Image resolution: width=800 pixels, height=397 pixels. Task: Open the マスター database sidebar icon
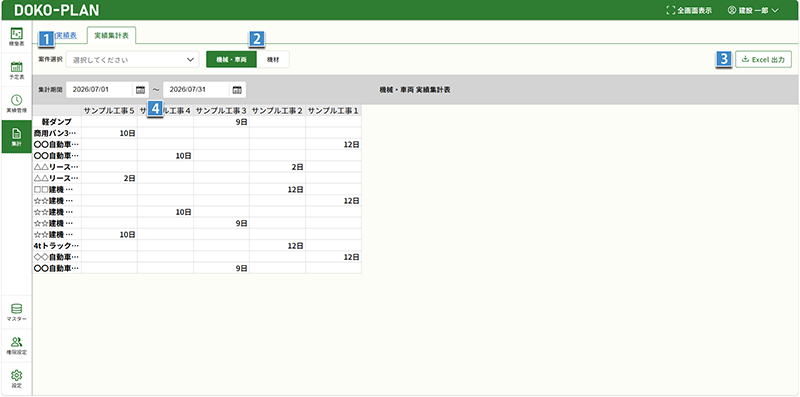16,312
